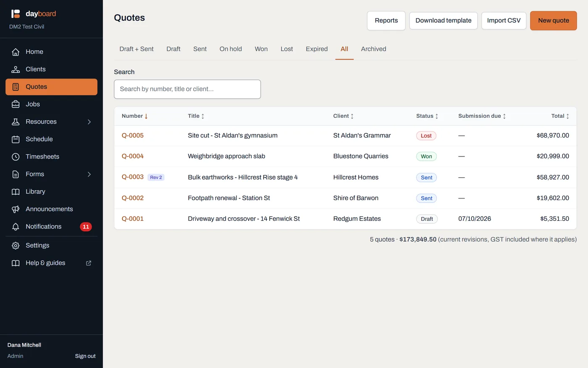The height and width of the screenshot is (368, 588).
Task: Click the Sign out link
Action: 85,356
